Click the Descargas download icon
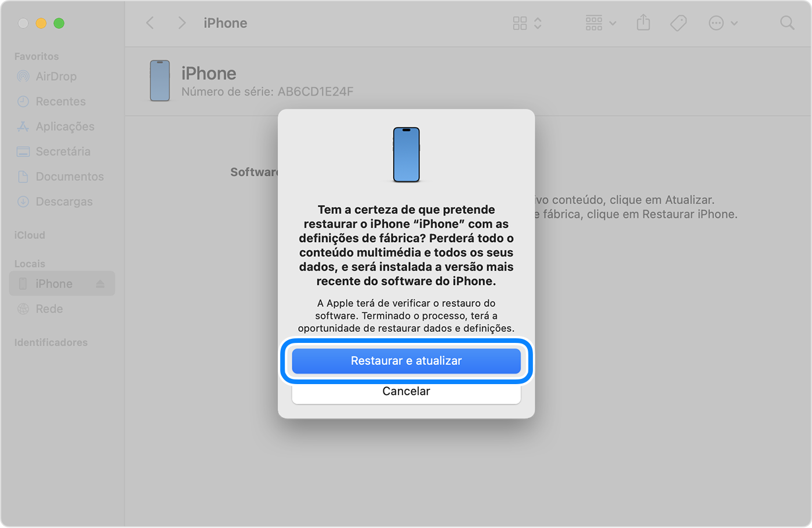812x528 pixels. pos(23,201)
